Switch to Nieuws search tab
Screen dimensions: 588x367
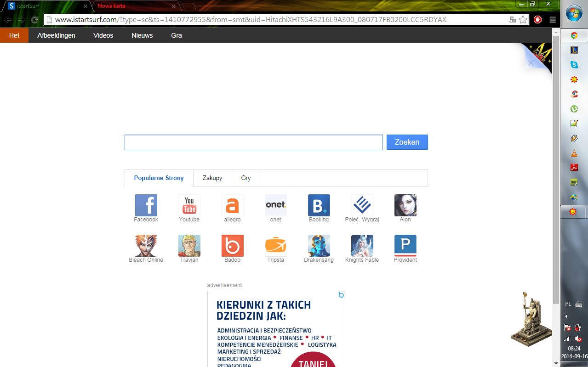pyautogui.click(x=142, y=35)
